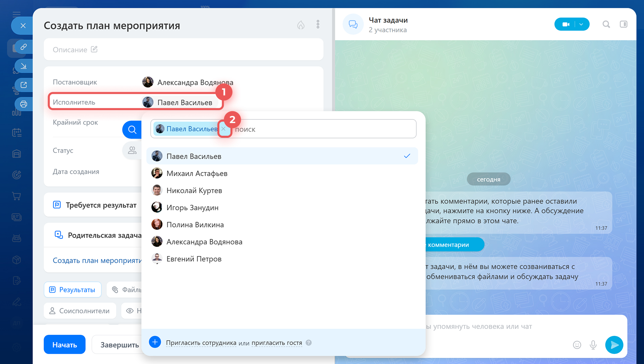
Task: Toggle the chat sidebar panel icon
Action: click(x=623, y=24)
